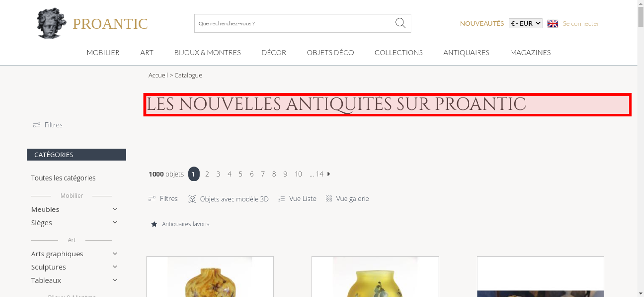Viewport: 644px width, 297px height.
Task: Select the Vue galerie grid icon
Action: pos(328,199)
